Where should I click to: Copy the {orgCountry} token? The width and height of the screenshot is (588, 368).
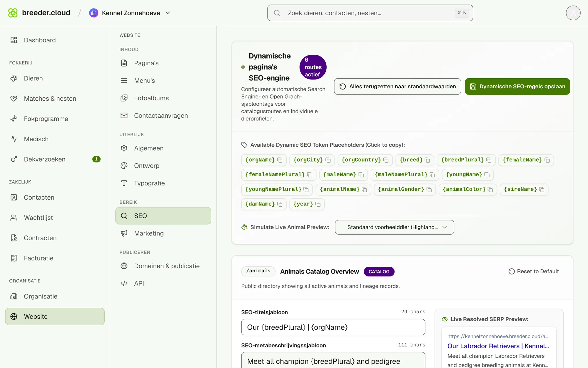point(365,160)
